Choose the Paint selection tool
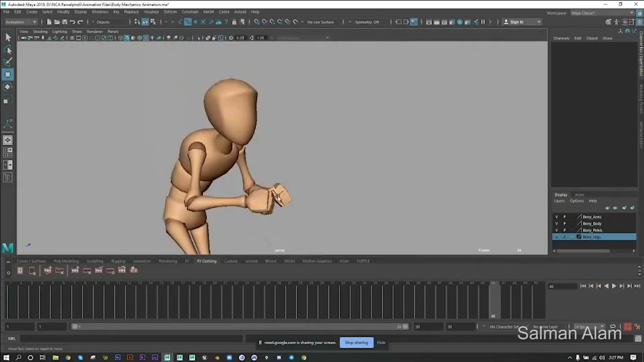This screenshot has height=362, width=644. (x=8, y=62)
